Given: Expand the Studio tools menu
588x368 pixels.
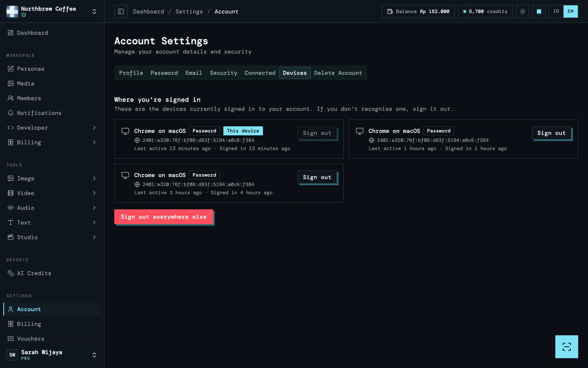Looking at the screenshot, I should [52, 237].
